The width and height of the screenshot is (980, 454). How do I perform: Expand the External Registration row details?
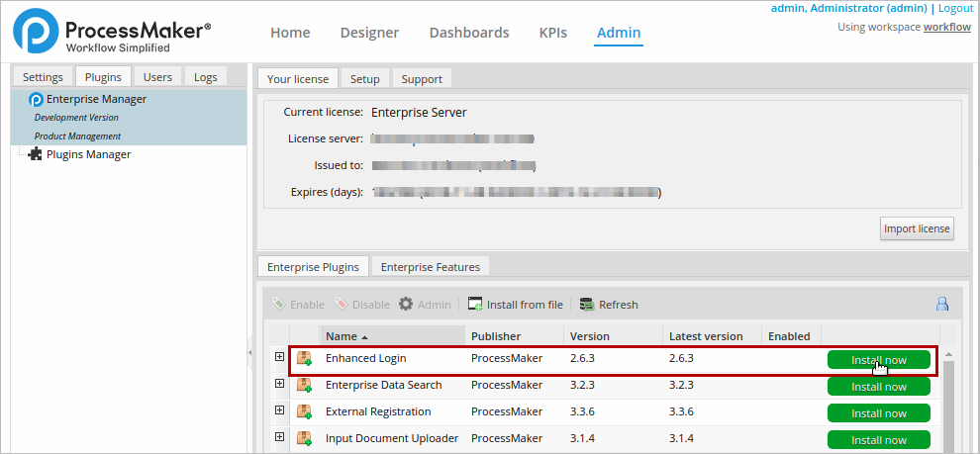280,410
